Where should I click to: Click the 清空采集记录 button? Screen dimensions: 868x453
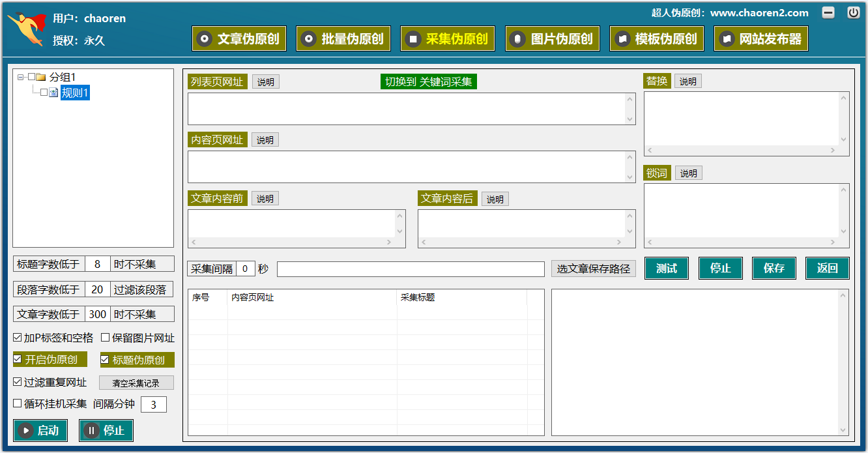(136, 383)
